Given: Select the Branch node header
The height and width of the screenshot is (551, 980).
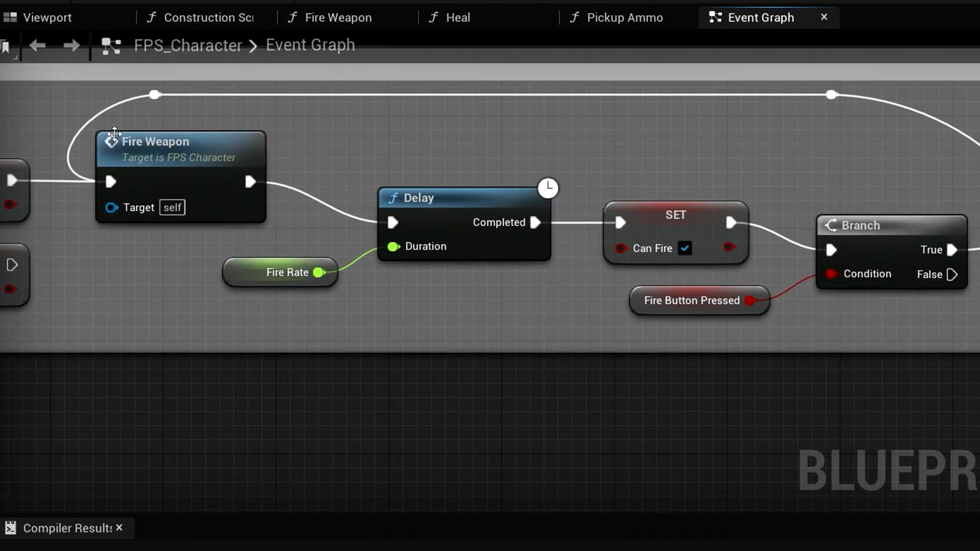Looking at the screenshot, I should coord(892,226).
